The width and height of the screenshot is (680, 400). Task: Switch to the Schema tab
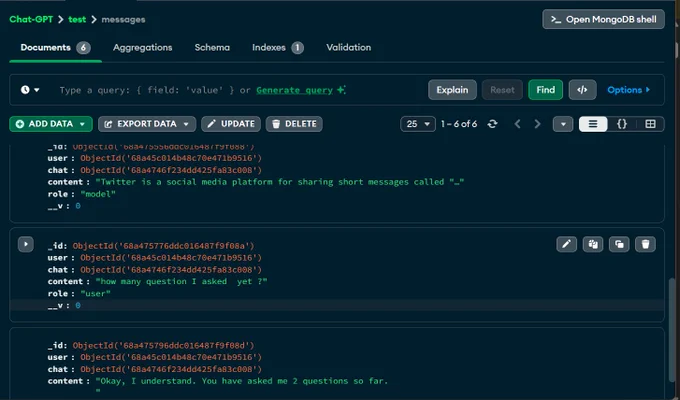pos(212,48)
